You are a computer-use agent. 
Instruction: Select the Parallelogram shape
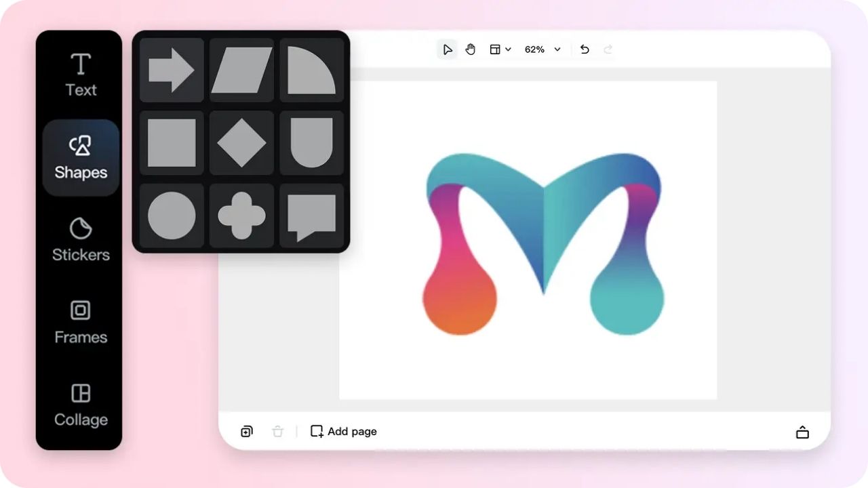click(241, 69)
